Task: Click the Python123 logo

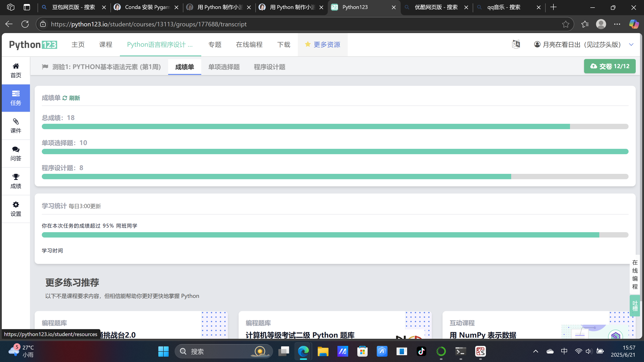Action: pyautogui.click(x=33, y=45)
